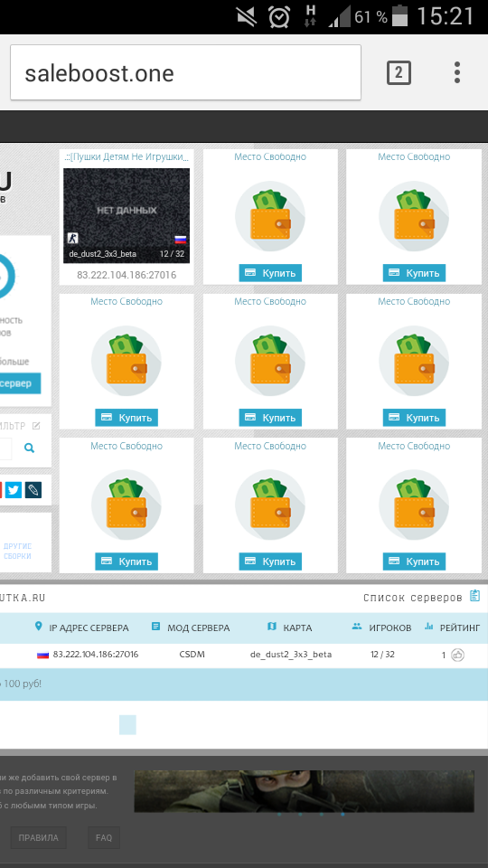Sort by the КАРТА column header
The width and height of the screenshot is (488, 868).
[x=289, y=627]
